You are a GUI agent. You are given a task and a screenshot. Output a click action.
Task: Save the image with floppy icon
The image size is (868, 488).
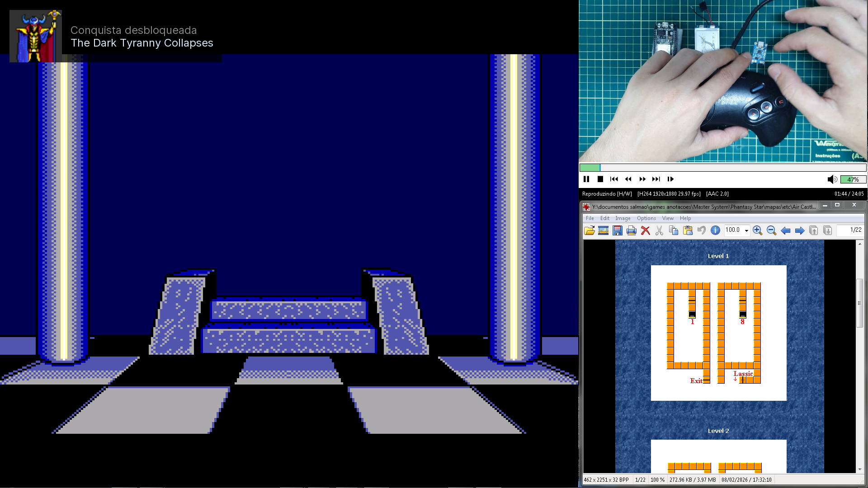(617, 231)
